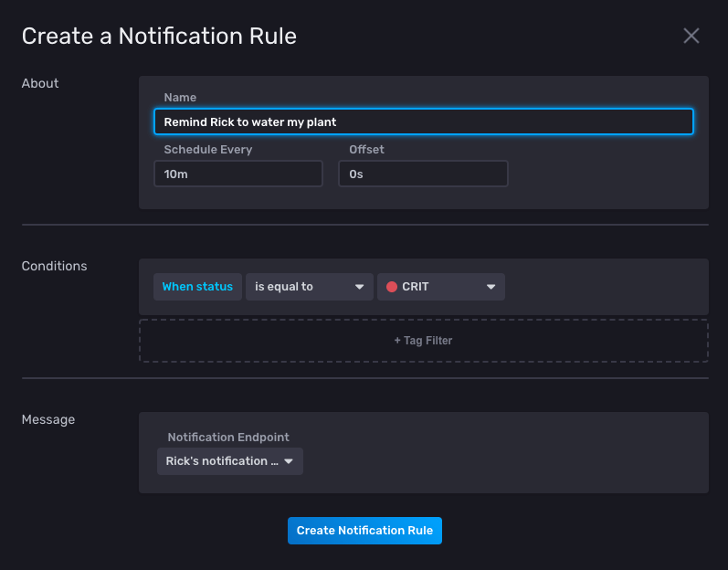Click the 'Notification Endpoint' field label

(228, 438)
